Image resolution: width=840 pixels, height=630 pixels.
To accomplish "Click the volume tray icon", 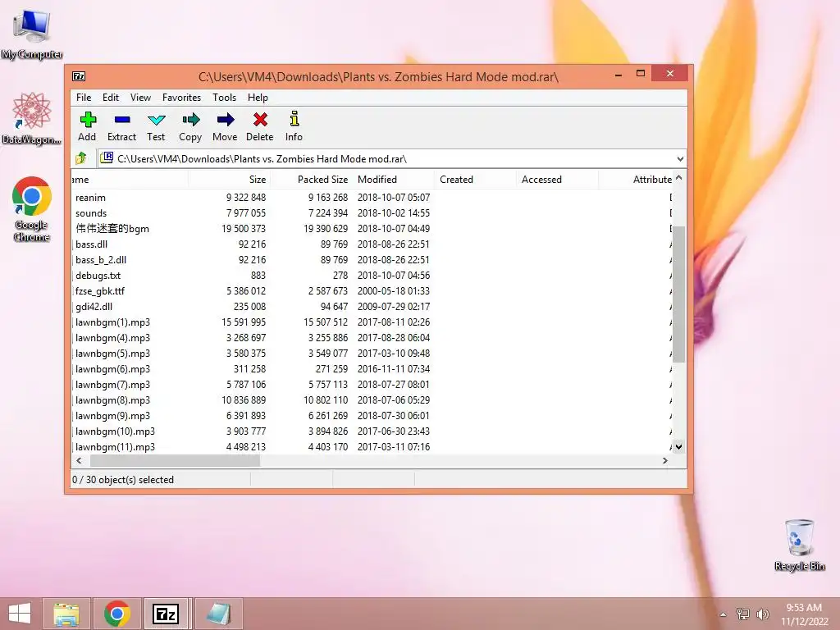I will point(763,614).
